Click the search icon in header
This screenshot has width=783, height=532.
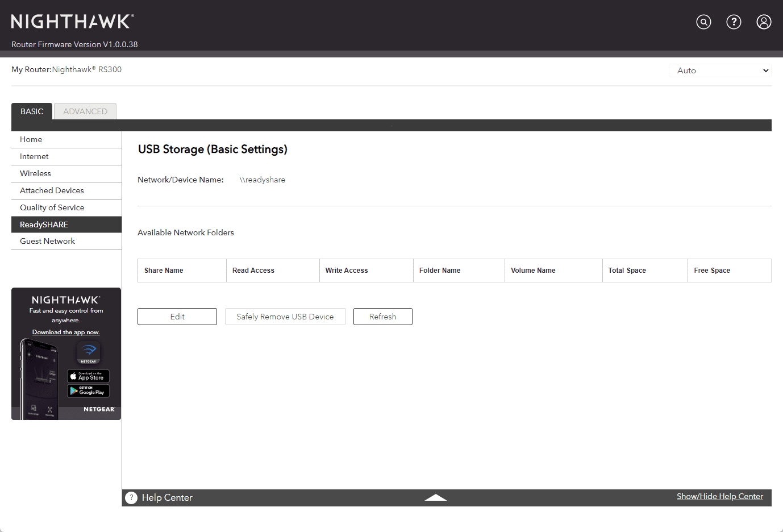click(703, 22)
